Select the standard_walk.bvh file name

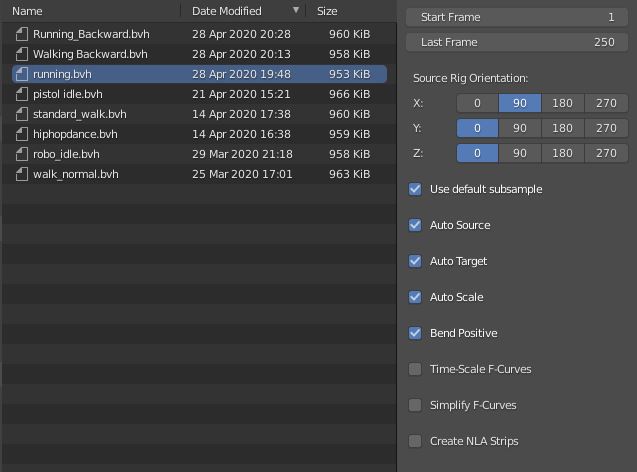pos(80,114)
